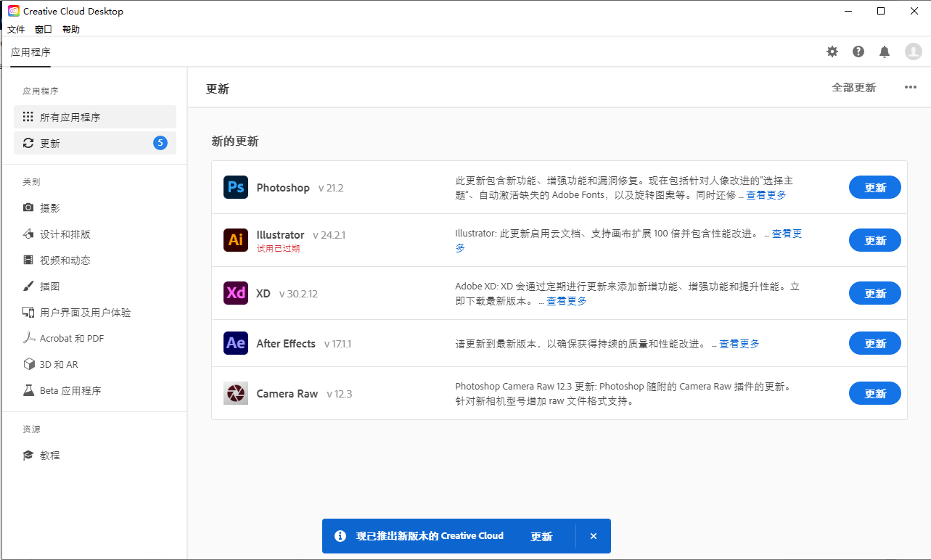Click the Illustrator name label
Image resolution: width=931 pixels, height=560 pixels.
(x=280, y=235)
